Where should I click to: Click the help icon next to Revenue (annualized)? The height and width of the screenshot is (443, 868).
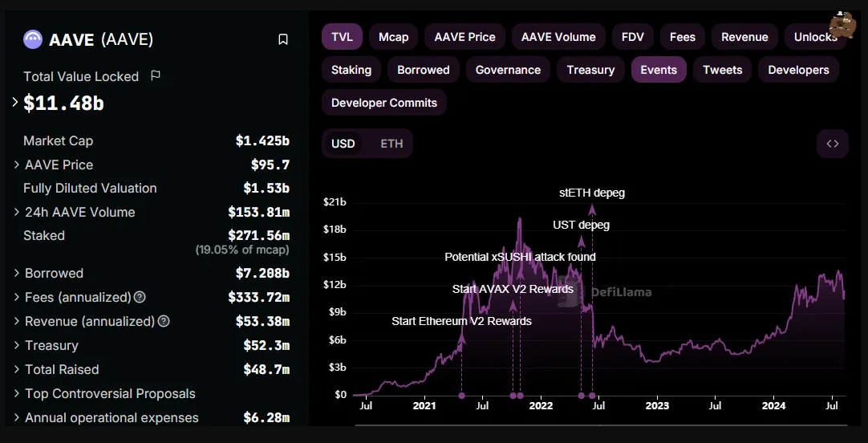(x=164, y=321)
